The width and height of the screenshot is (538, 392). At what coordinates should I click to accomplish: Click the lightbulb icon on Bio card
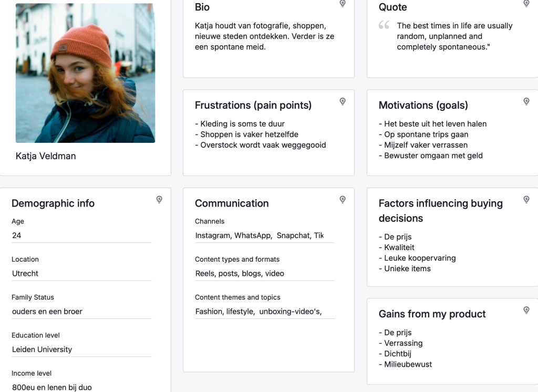[x=343, y=4]
